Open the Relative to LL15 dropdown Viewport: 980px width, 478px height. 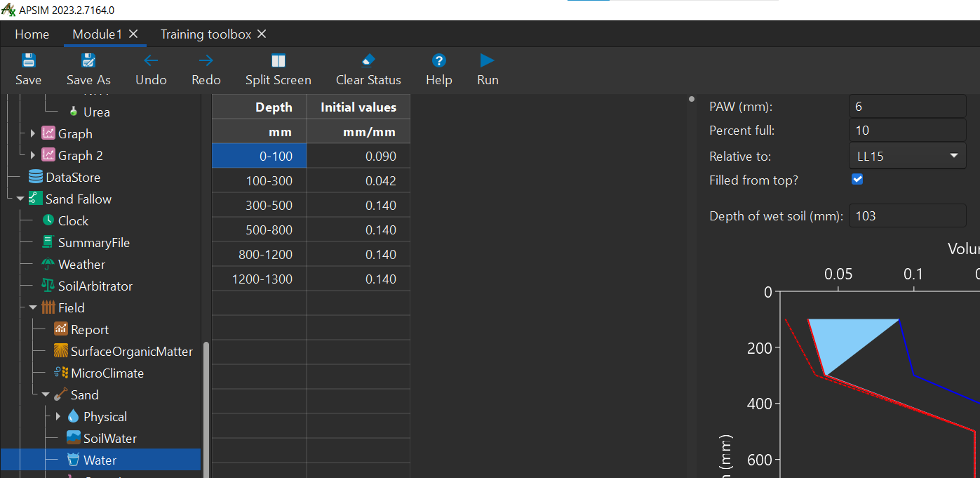[x=908, y=156]
